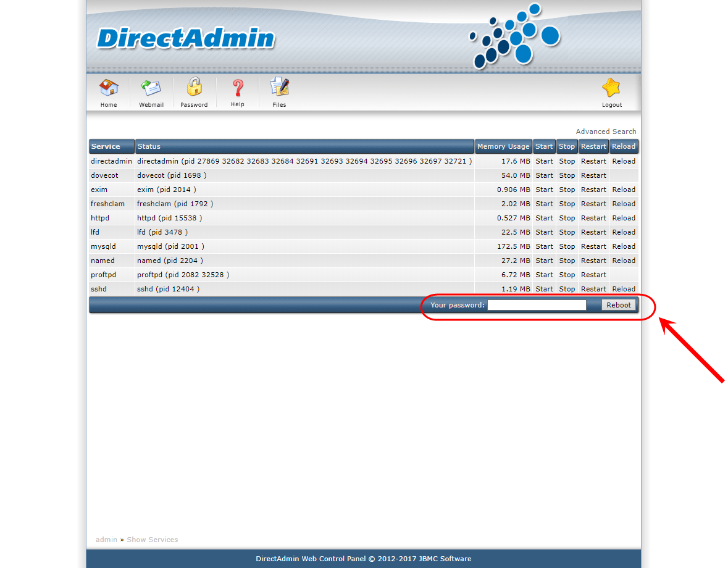Select the dovecot service name cell

[x=111, y=175]
